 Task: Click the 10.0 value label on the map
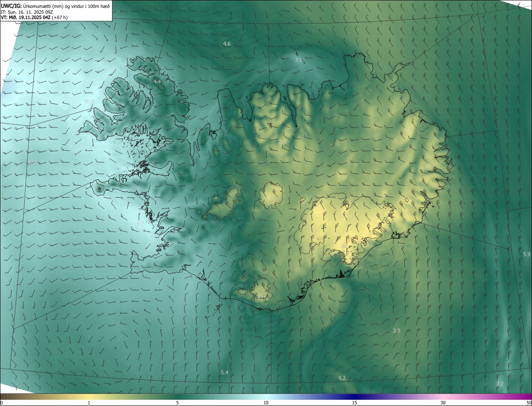click(x=89, y=102)
